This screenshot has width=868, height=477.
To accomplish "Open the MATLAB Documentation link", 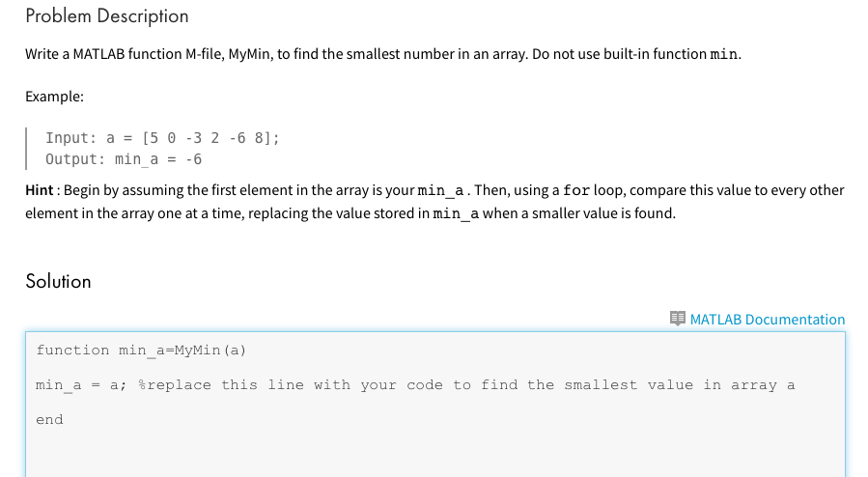I will pos(767,320).
